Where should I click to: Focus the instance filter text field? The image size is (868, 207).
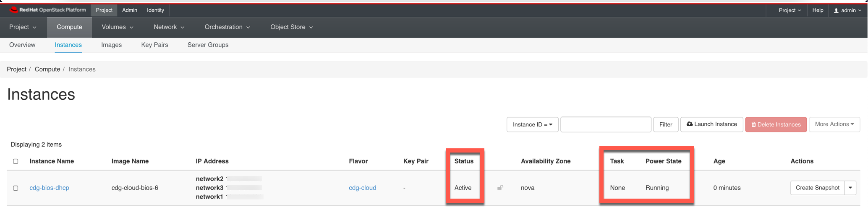pyautogui.click(x=606, y=124)
